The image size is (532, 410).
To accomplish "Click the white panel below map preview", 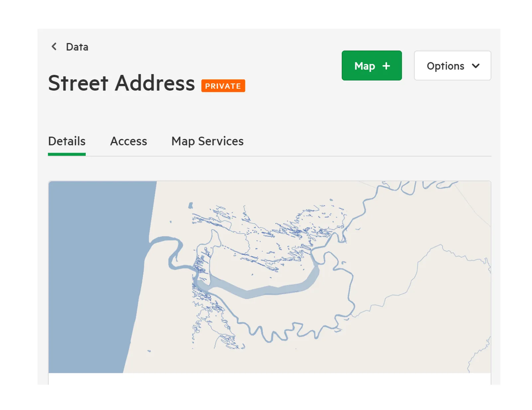I will pyautogui.click(x=270, y=379).
